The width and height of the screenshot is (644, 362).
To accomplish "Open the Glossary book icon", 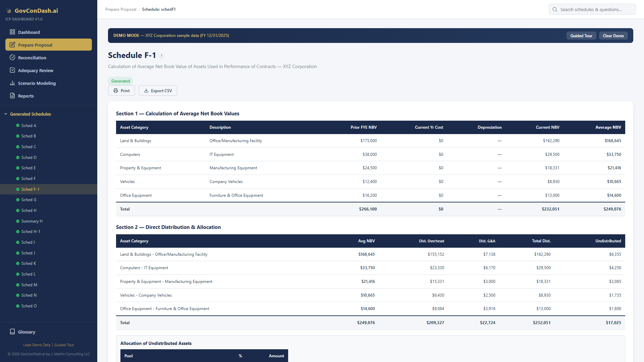I will pos(12,331).
